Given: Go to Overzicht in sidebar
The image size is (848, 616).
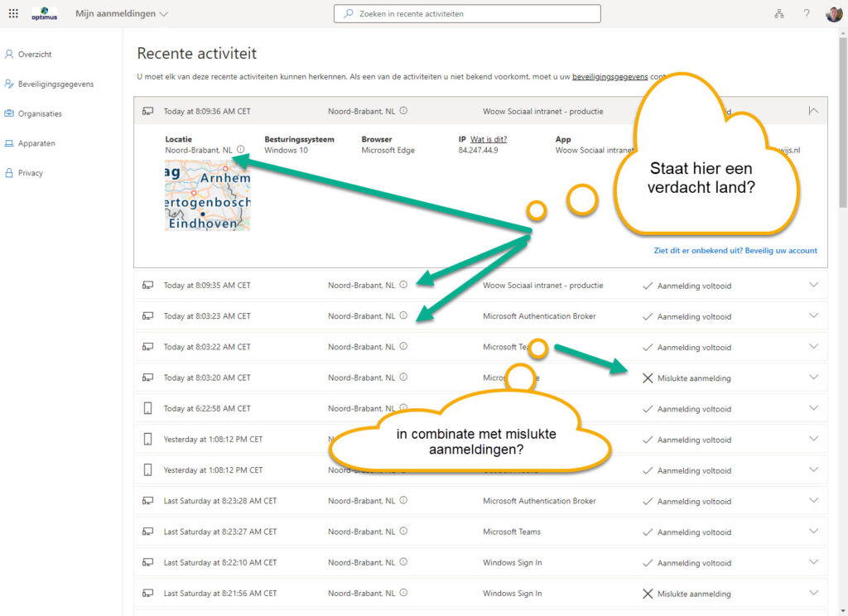Looking at the screenshot, I should coord(35,55).
